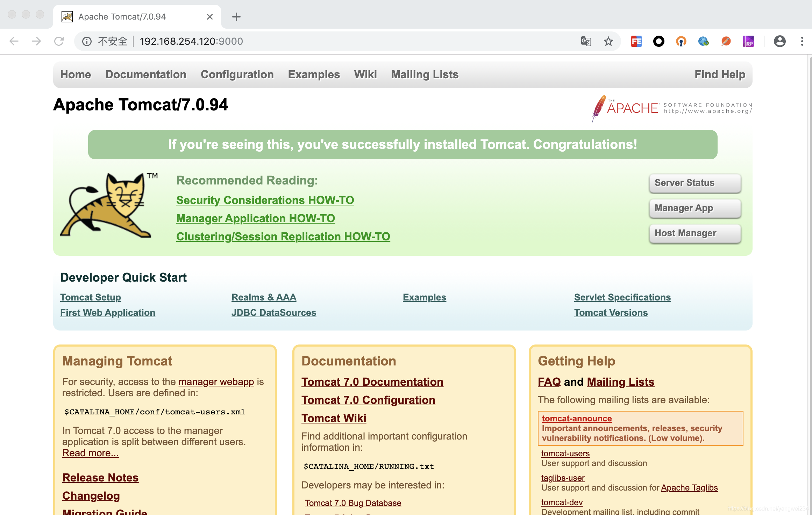The image size is (812, 515).
Task: Open the taglibs-user mailing list link
Action: click(x=563, y=478)
